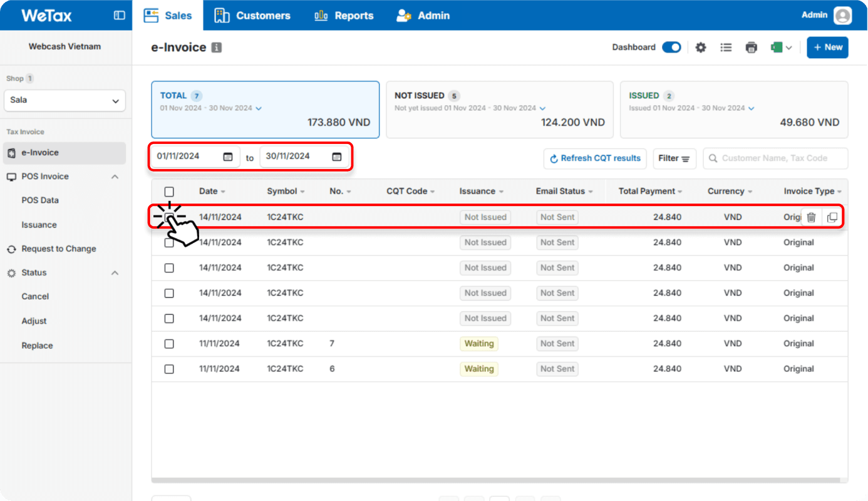Image resolution: width=868 pixels, height=501 pixels.
Task: Check the box for invoice No. 6
Action: [x=169, y=369]
